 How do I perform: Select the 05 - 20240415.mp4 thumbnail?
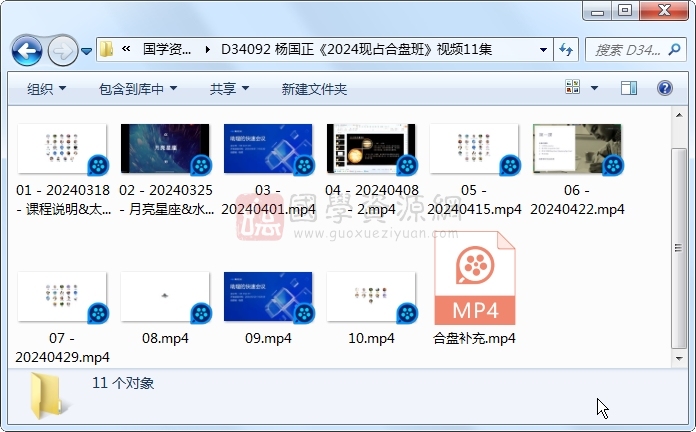click(x=474, y=149)
